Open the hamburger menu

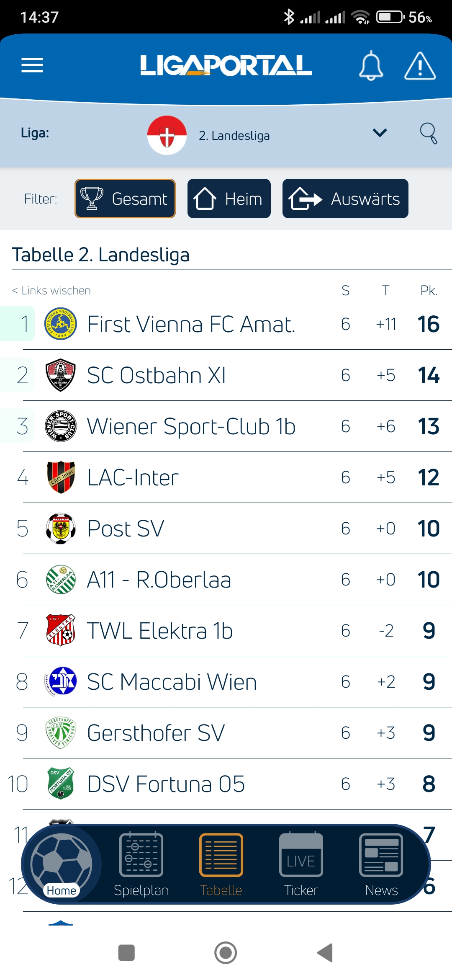pyautogui.click(x=32, y=65)
